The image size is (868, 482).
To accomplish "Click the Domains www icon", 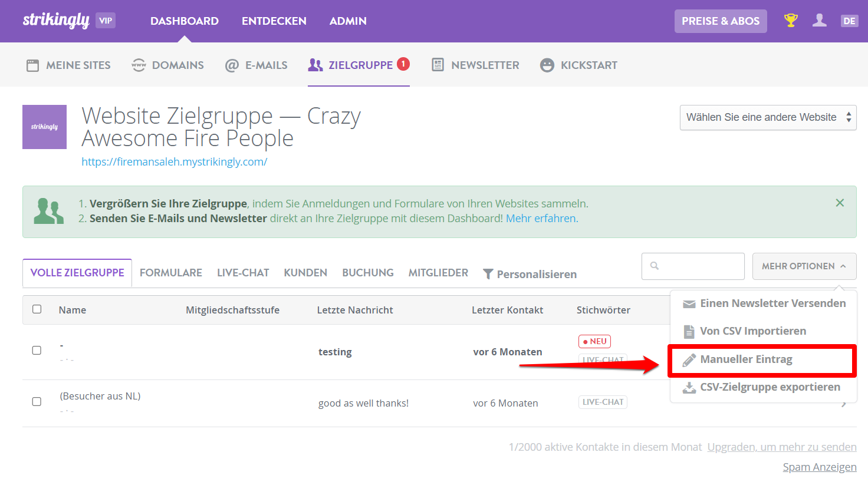I will (139, 65).
